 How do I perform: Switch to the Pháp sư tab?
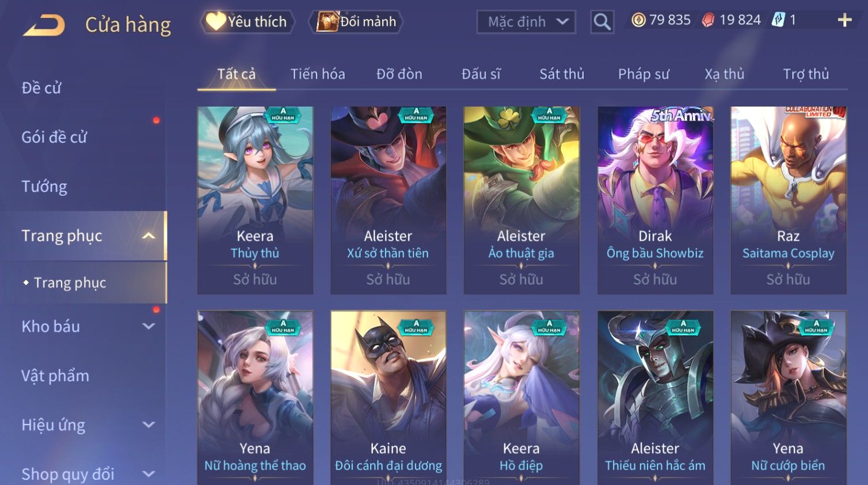(644, 74)
